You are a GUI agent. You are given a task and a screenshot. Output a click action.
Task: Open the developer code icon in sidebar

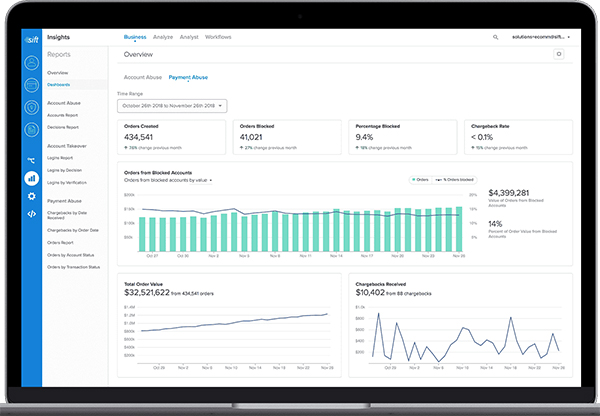click(31, 214)
